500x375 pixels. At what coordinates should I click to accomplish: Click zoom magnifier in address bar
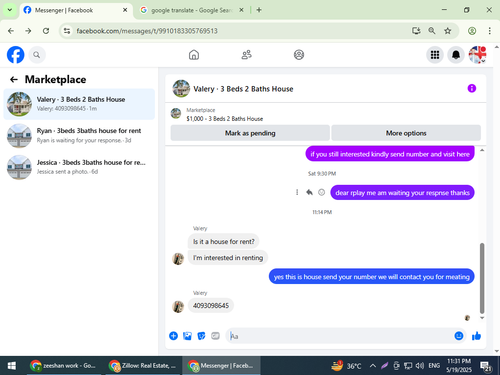[432, 31]
